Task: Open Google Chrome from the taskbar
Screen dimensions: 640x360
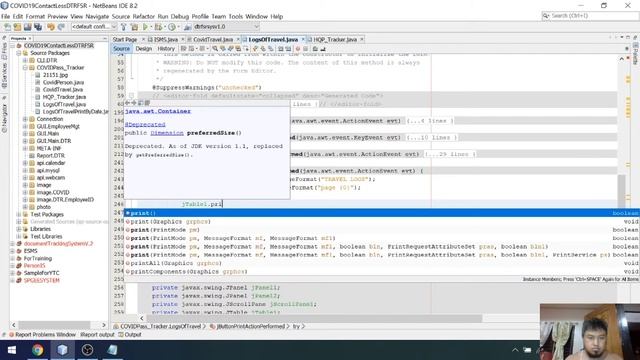Action: pyautogui.click(x=38, y=350)
